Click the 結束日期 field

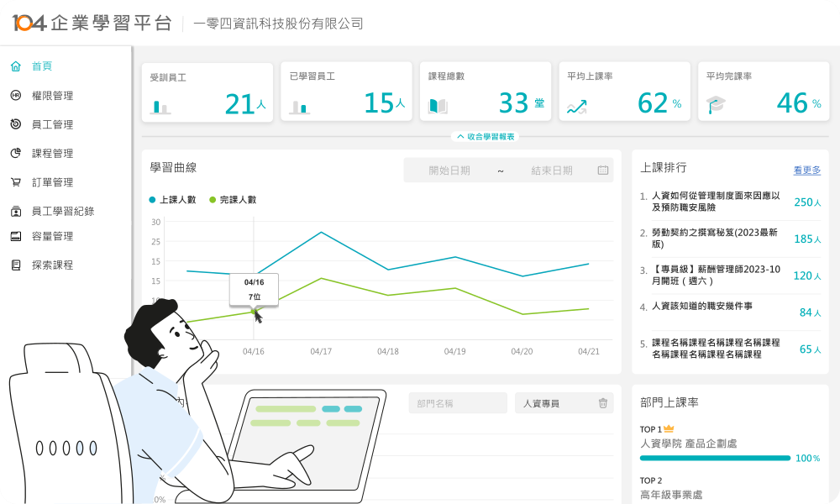[x=552, y=171]
